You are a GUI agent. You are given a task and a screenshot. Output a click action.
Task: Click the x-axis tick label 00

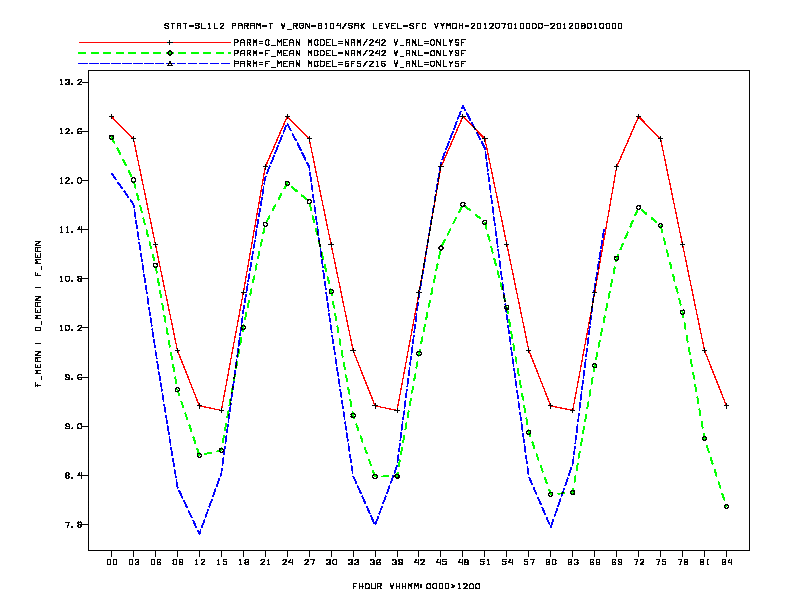(112, 562)
